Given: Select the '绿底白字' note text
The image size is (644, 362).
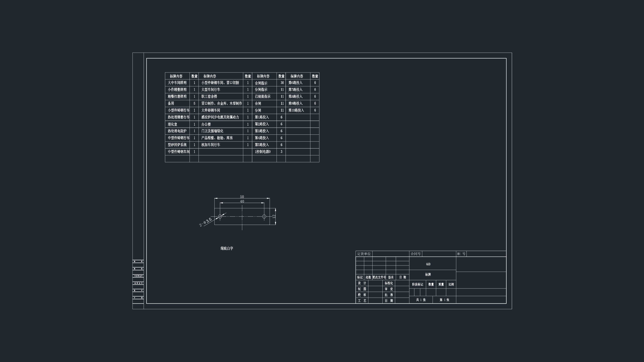Looking at the screenshot, I should [x=227, y=248].
